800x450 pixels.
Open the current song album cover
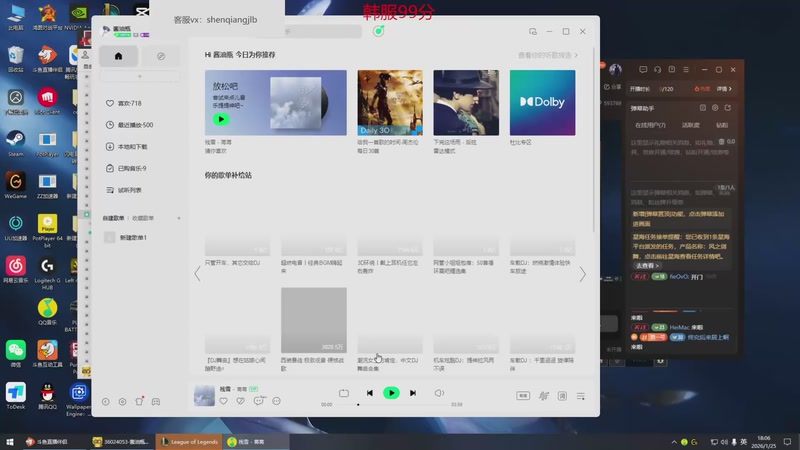click(x=204, y=395)
